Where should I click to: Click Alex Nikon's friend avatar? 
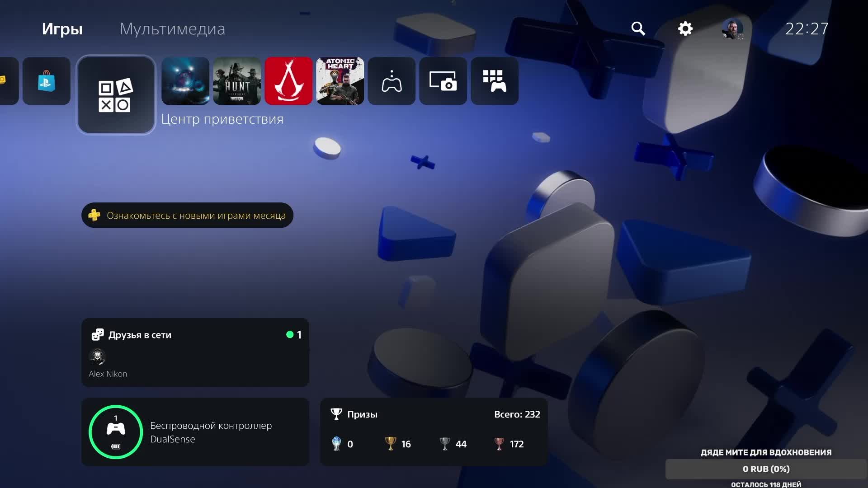(97, 357)
